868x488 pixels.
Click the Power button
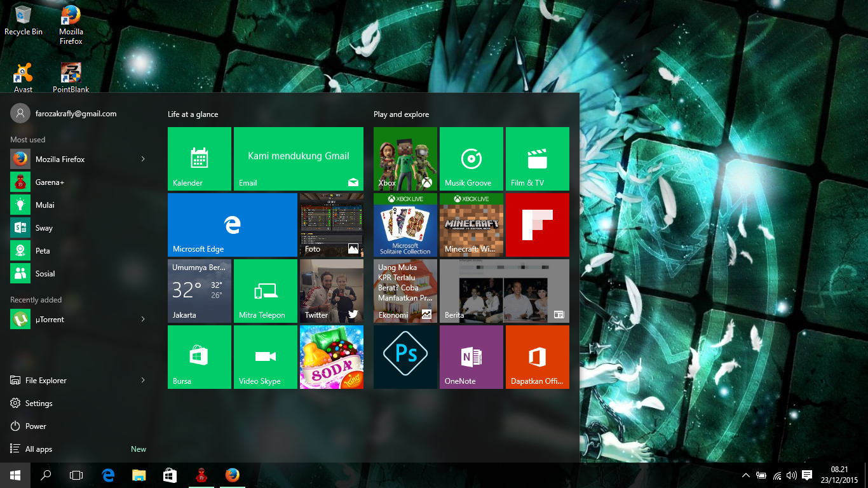coord(36,426)
